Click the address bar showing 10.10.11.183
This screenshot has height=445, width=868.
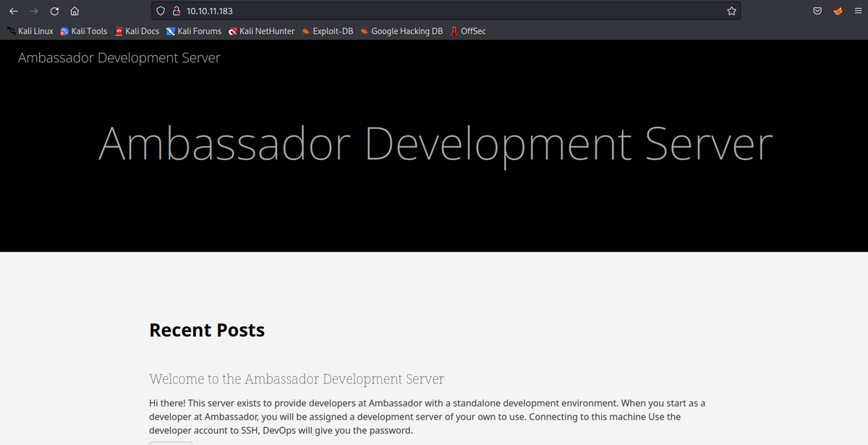(x=446, y=11)
